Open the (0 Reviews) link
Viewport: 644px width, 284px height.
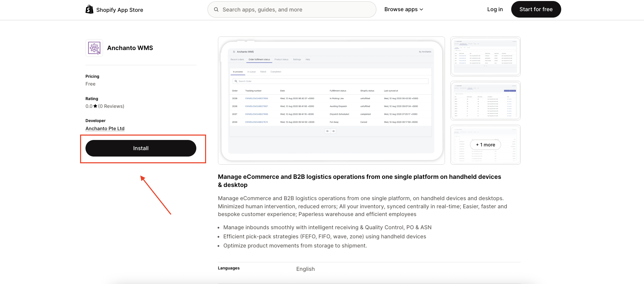click(111, 106)
